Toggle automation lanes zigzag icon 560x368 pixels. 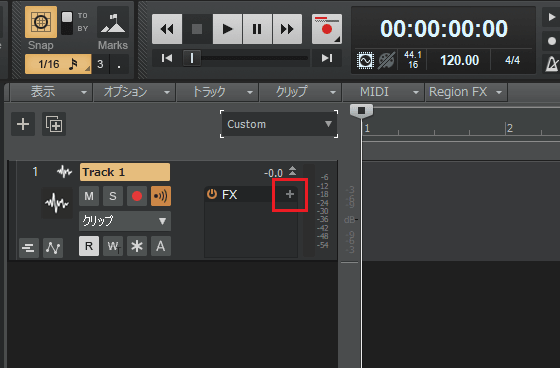pos(53,247)
